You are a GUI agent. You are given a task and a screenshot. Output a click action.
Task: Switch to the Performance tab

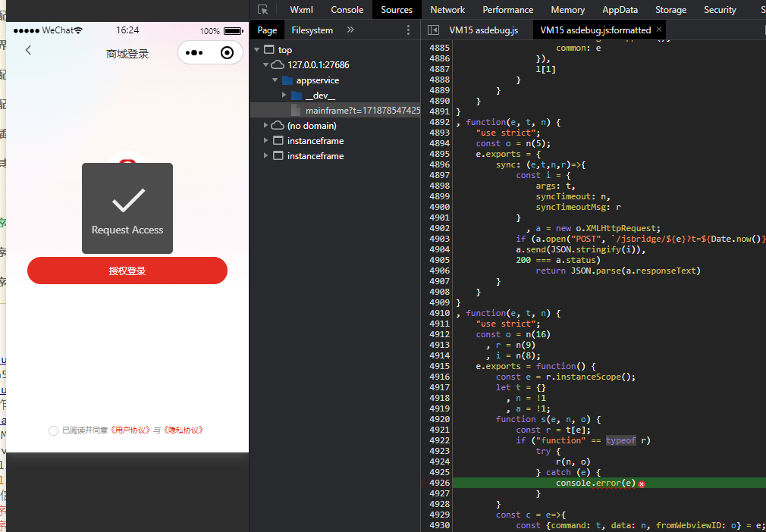(508, 10)
